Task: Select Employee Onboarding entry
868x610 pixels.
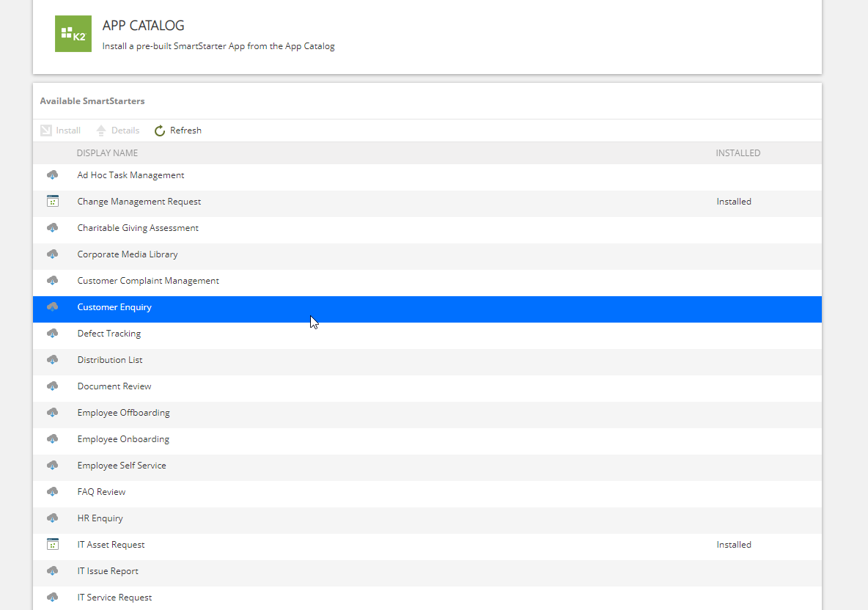Action: pos(427,441)
